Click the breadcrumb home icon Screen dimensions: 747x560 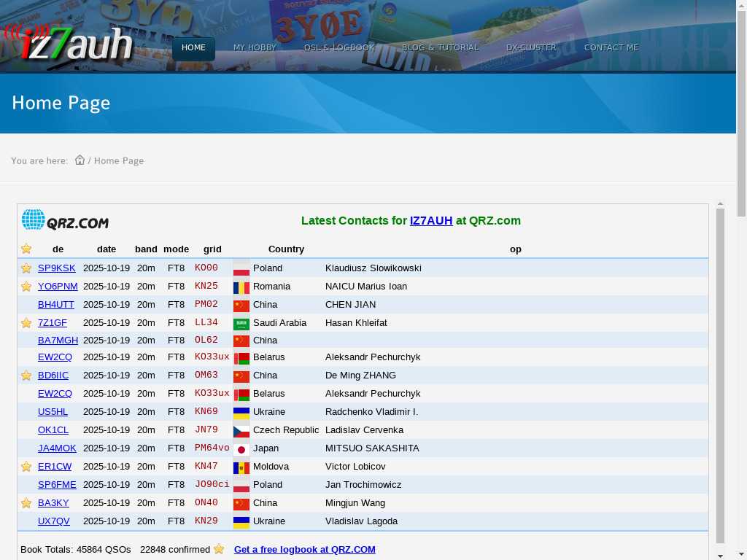(80, 160)
